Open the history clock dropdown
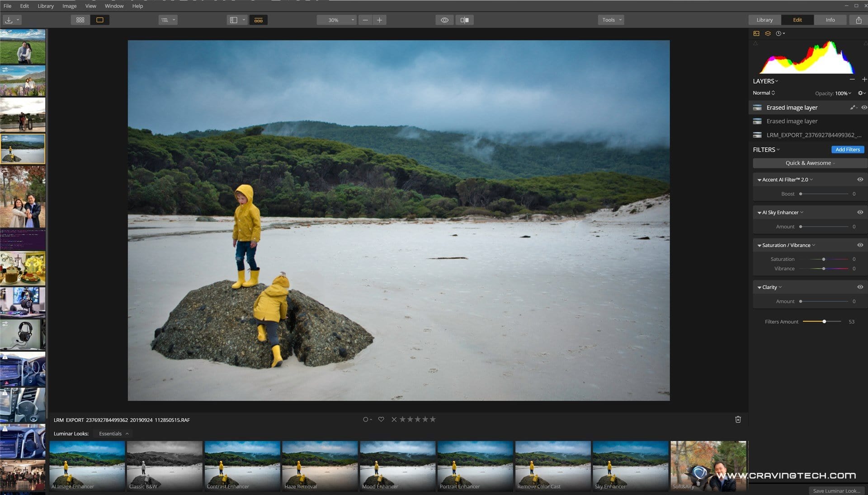868x495 pixels. click(x=780, y=33)
